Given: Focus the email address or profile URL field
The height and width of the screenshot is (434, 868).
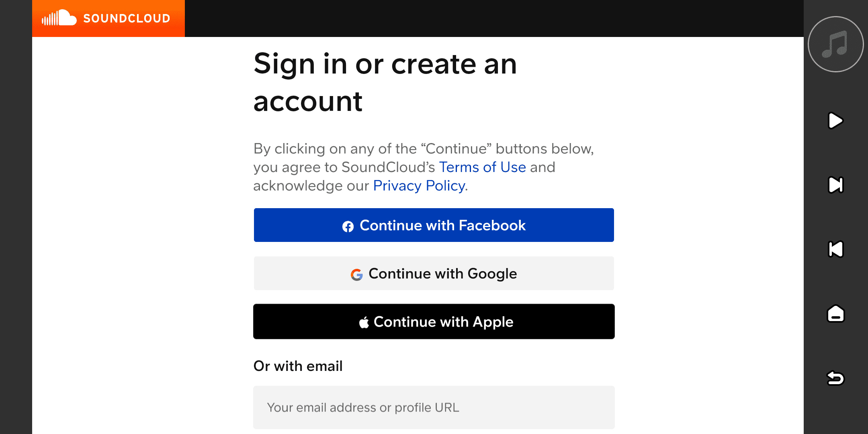Looking at the screenshot, I should [434, 407].
